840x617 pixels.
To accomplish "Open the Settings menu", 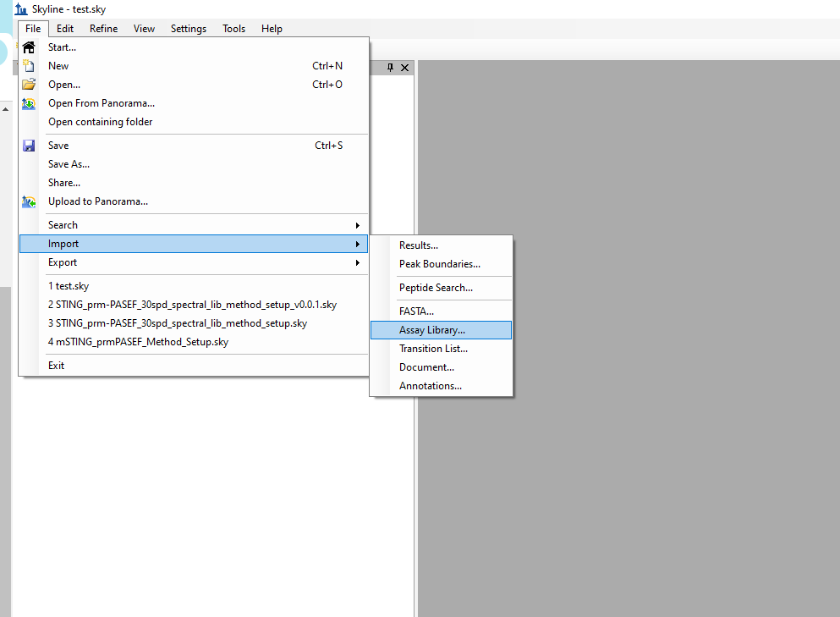I will (x=188, y=29).
